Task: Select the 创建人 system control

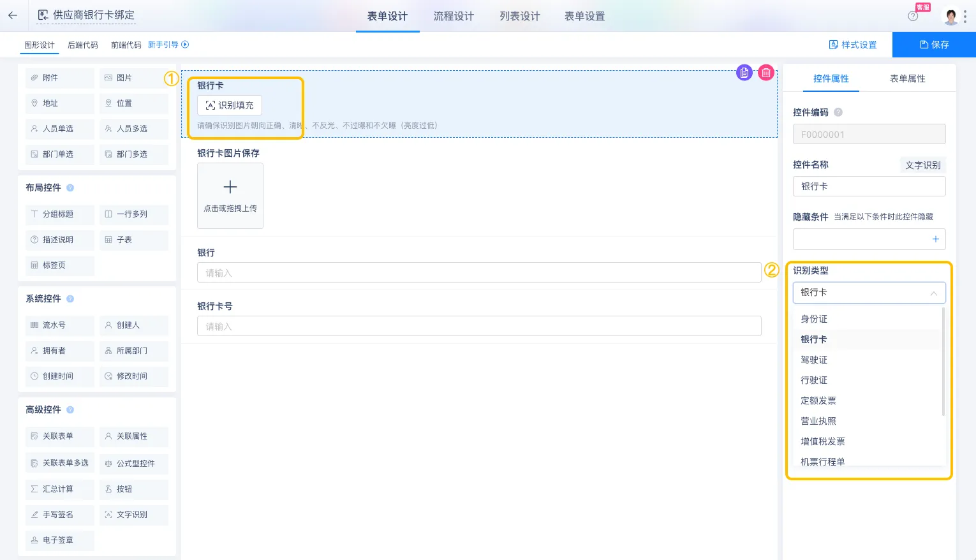Action: (134, 325)
